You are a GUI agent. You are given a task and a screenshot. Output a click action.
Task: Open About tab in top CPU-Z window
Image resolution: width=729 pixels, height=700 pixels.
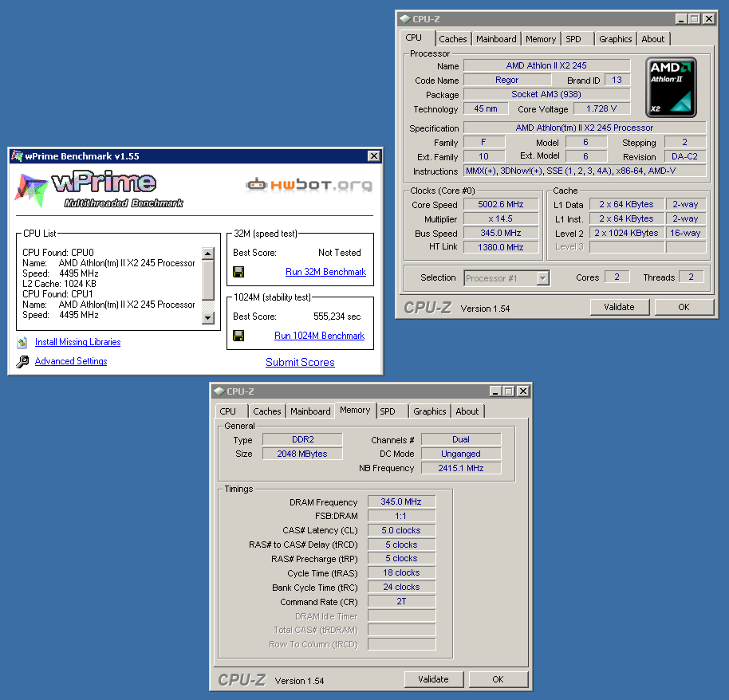coord(652,39)
